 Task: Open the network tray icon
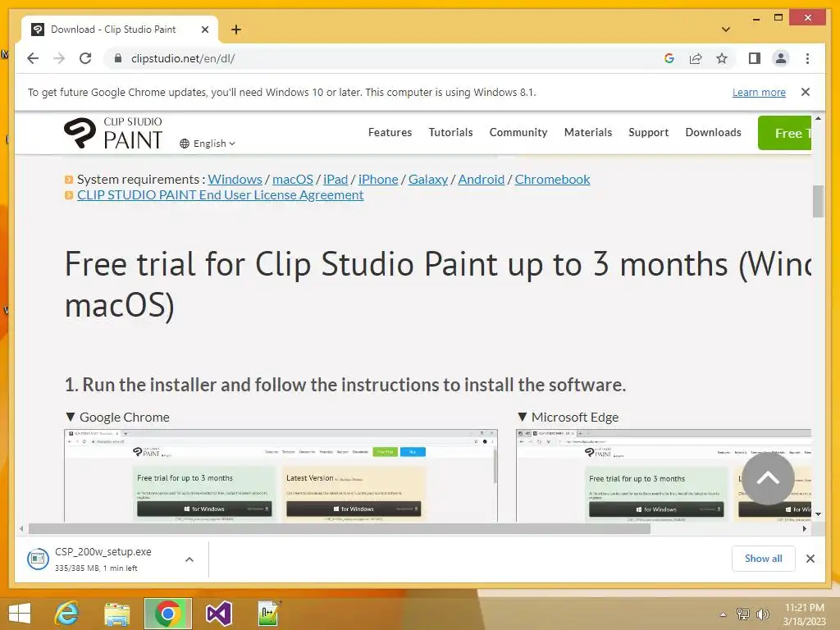tap(743, 614)
